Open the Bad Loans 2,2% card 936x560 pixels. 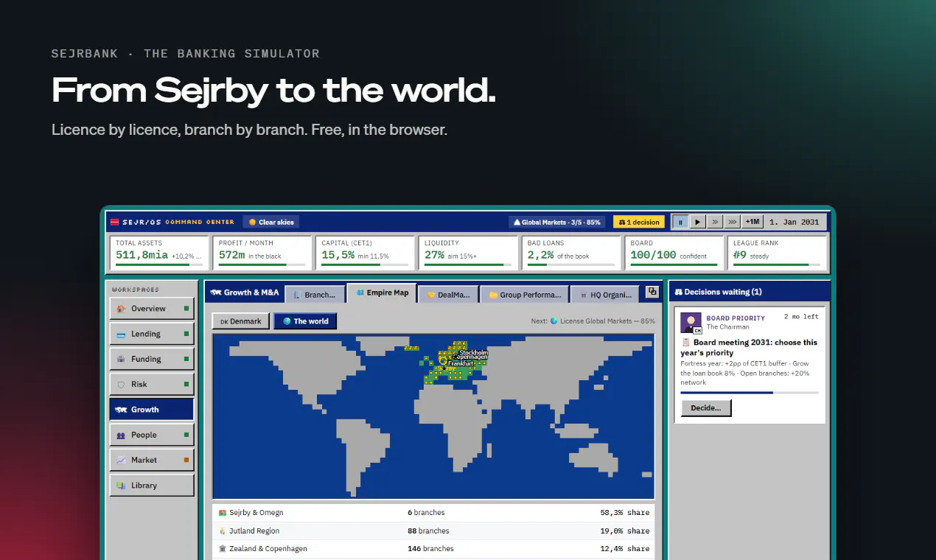[x=571, y=253]
